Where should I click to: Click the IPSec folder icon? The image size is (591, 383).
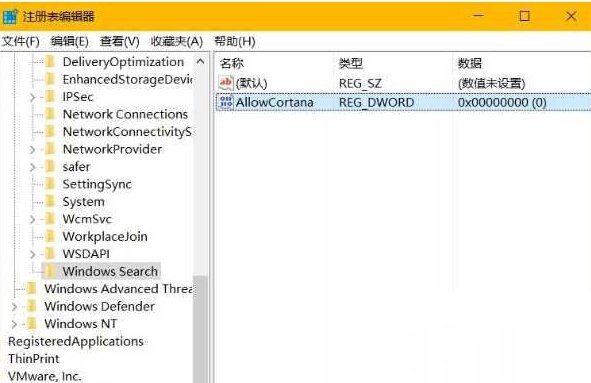(50, 97)
